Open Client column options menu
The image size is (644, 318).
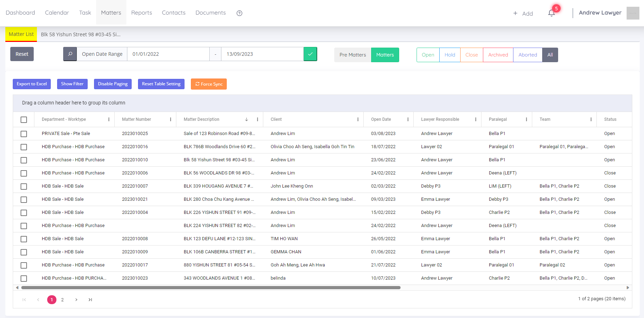tap(358, 119)
